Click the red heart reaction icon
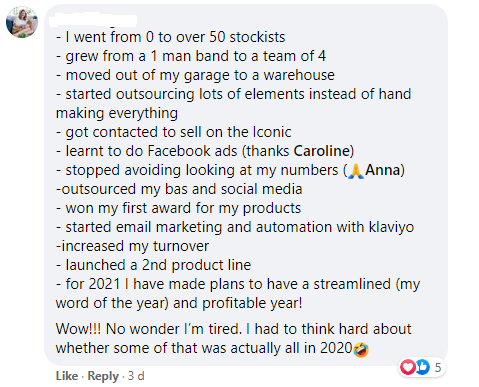 pos(407,367)
